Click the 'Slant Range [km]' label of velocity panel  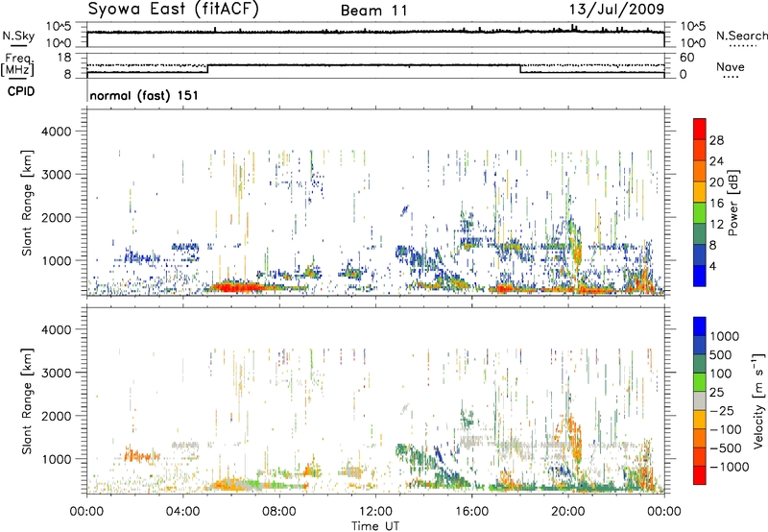[x=28, y=400]
